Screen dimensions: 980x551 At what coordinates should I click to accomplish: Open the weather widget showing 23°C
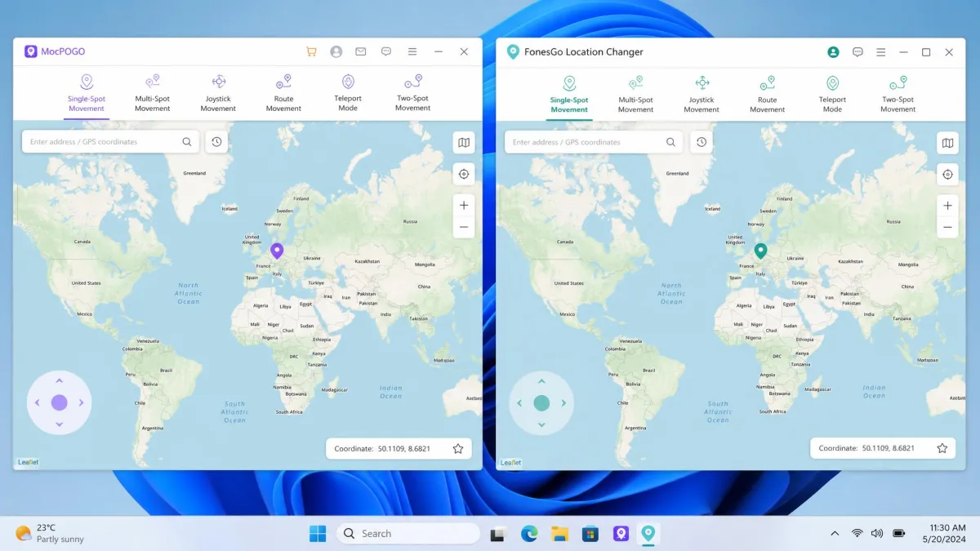tap(51, 534)
